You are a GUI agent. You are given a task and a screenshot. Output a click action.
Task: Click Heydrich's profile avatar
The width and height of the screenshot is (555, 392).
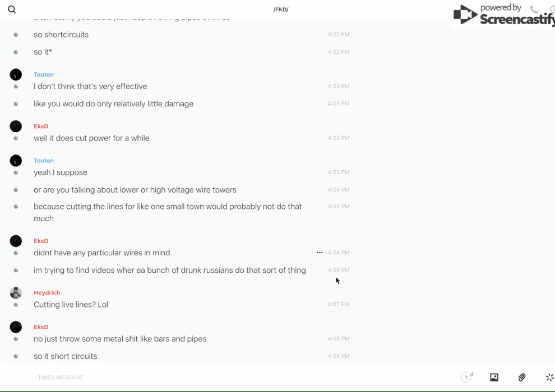(16, 292)
